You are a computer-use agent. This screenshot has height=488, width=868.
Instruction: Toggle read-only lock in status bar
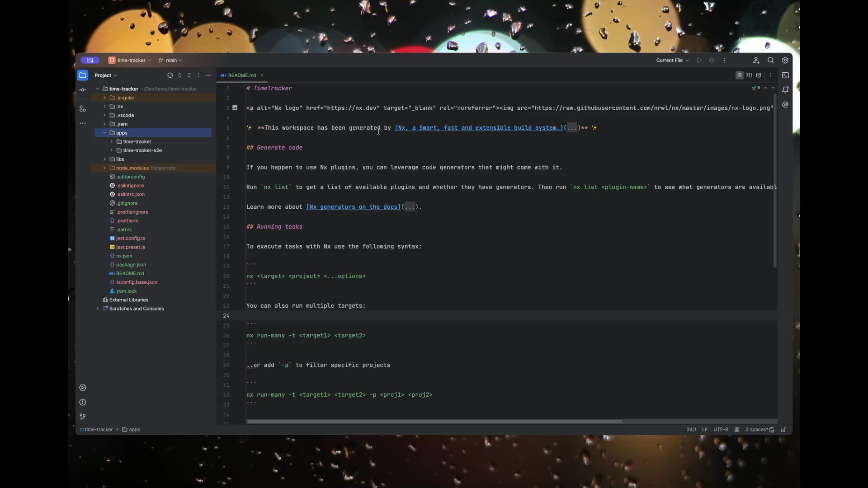pyautogui.click(x=783, y=430)
